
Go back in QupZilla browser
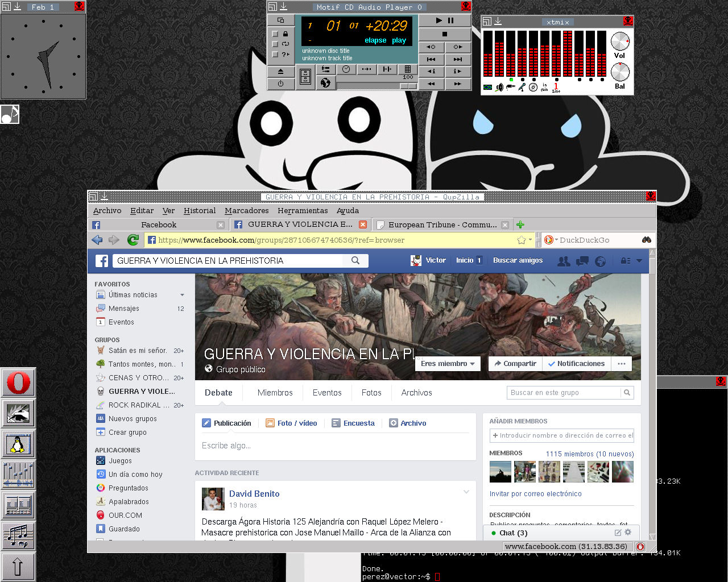[97, 240]
